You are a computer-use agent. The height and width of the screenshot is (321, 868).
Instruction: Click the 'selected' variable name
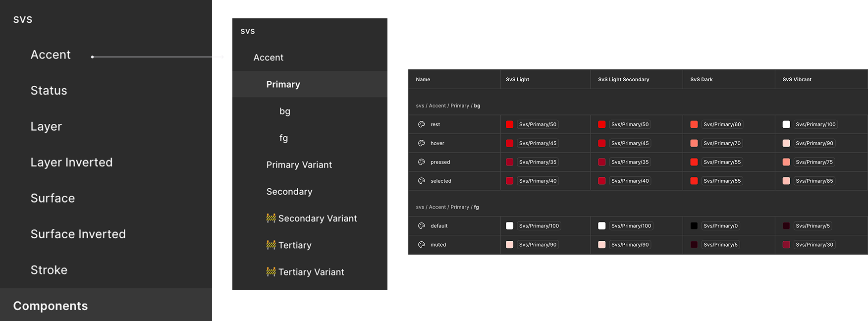coord(441,181)
